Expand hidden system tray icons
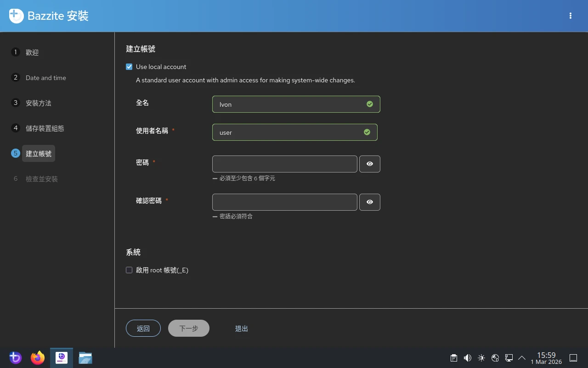The height and width of the screenshot is (368, 588). [522, 357]
